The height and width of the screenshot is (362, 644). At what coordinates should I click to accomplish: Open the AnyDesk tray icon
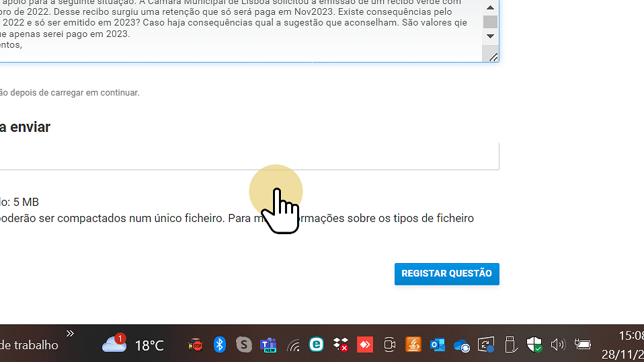365,345
